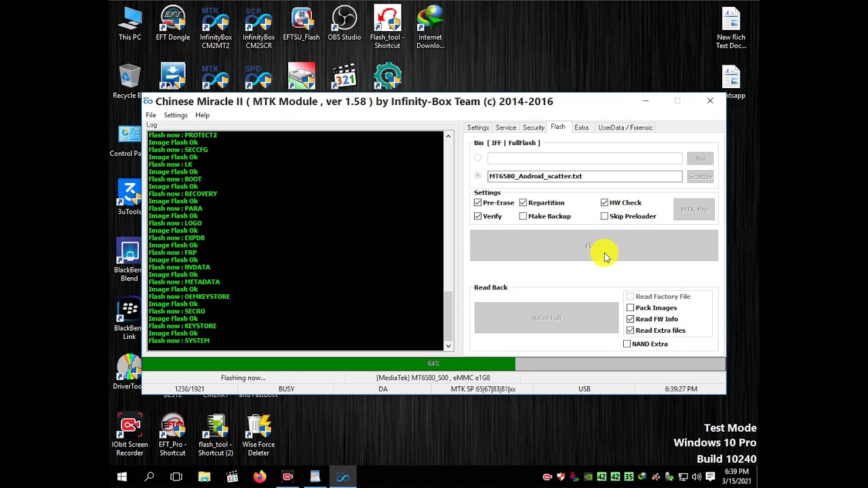
Task: Uncheck the Read FW Info option
Action: [631, 319]
